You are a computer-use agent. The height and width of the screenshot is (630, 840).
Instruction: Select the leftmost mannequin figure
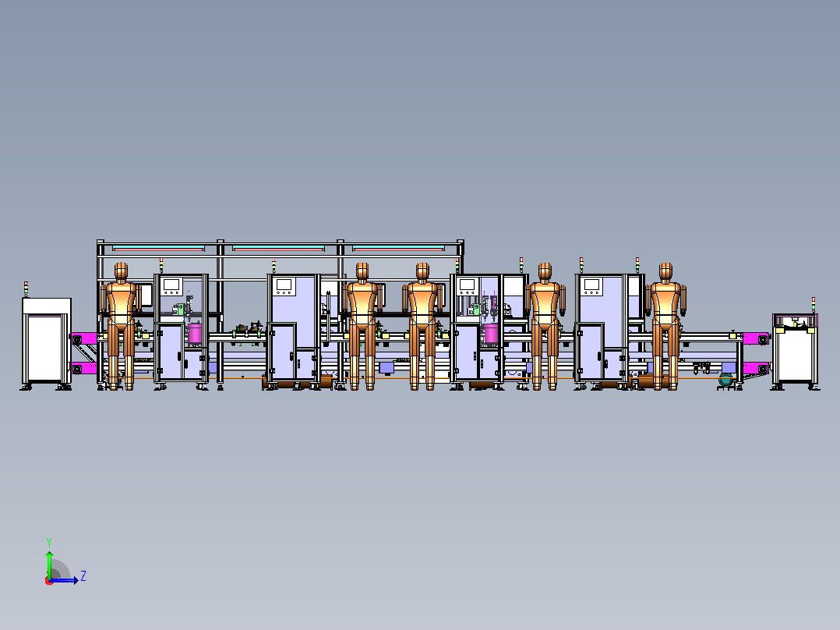pos(121,325)
